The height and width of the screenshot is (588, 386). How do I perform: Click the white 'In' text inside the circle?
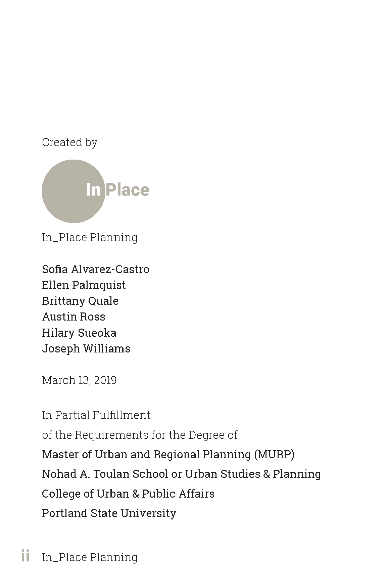point(94,190)
